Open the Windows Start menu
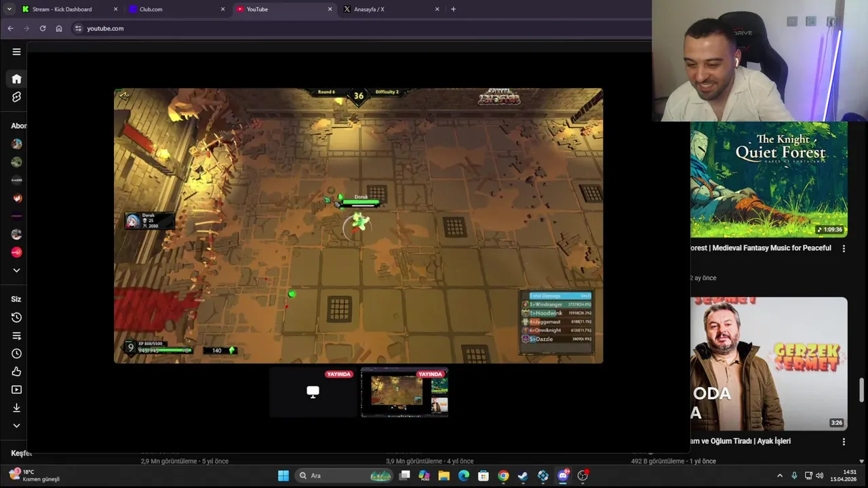Image resolution: width=868 pixels, height=488 pixels. point(283,476)
